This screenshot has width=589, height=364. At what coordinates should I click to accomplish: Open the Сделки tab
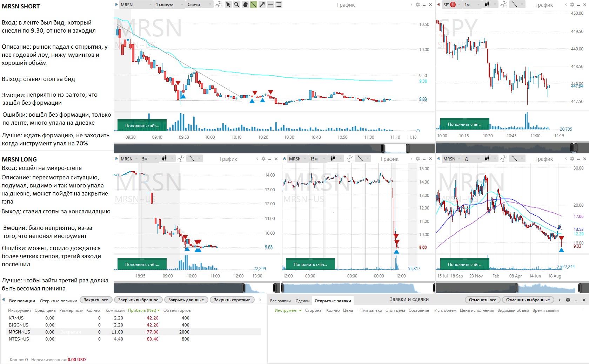302,301
